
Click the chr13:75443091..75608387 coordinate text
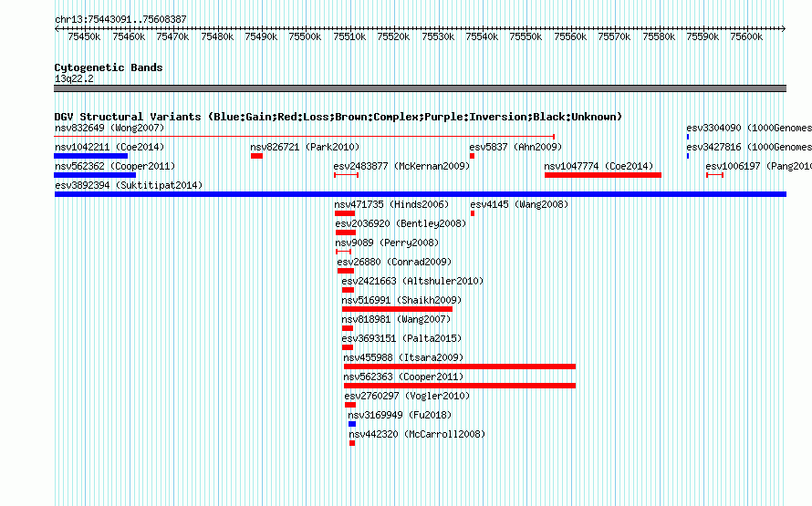[120, 19]
